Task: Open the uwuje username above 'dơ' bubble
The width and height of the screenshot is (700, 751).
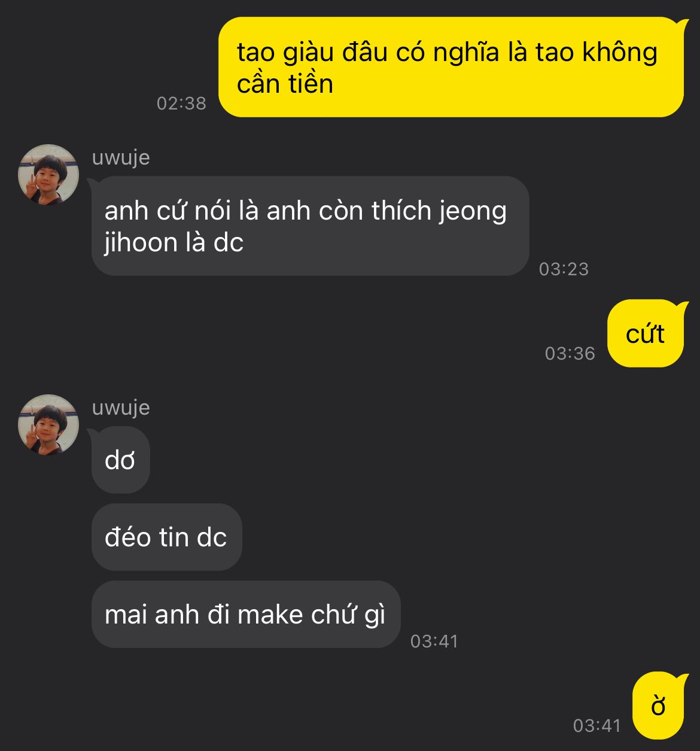Action: click(121, 408)
